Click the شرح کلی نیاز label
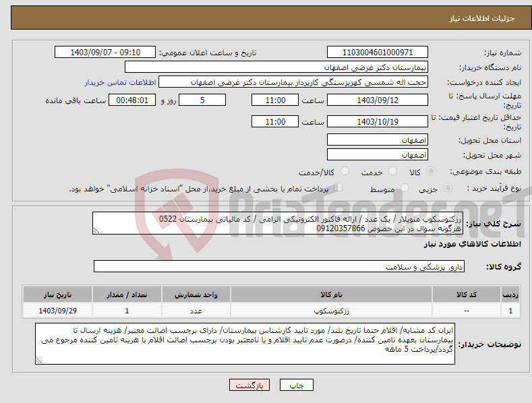The image size is (532, 403). 494,224
